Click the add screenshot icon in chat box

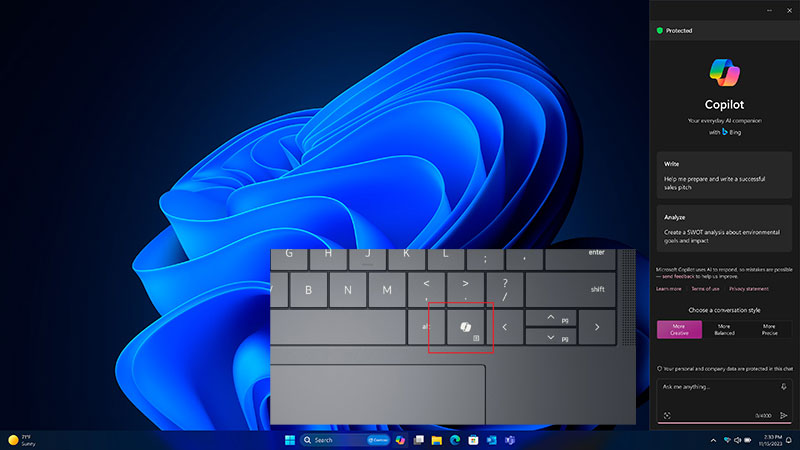pyautogui.click(x=666, y=415)
